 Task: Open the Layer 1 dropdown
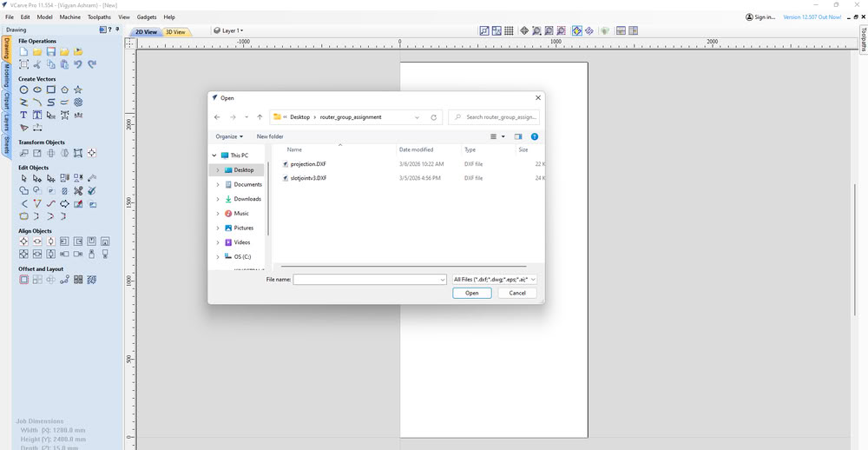(228, 31)
